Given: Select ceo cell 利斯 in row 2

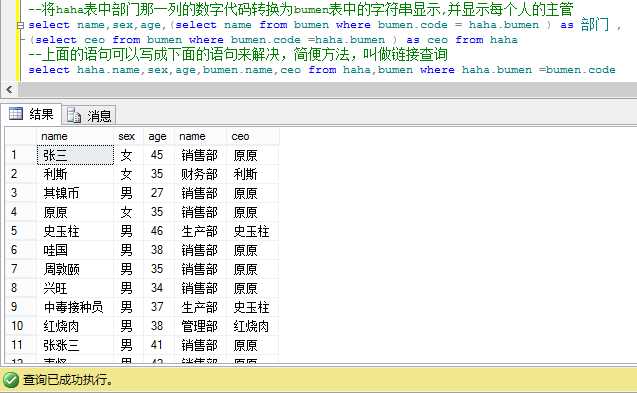Looking at the screenshot, I should pyautogui.click(x=252, y=174).
